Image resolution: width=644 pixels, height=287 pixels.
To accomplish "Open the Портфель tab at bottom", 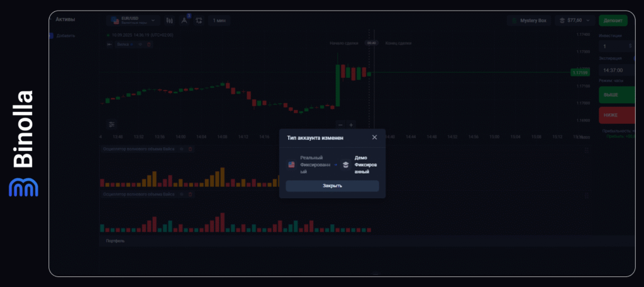I will [x=116, y=240].
